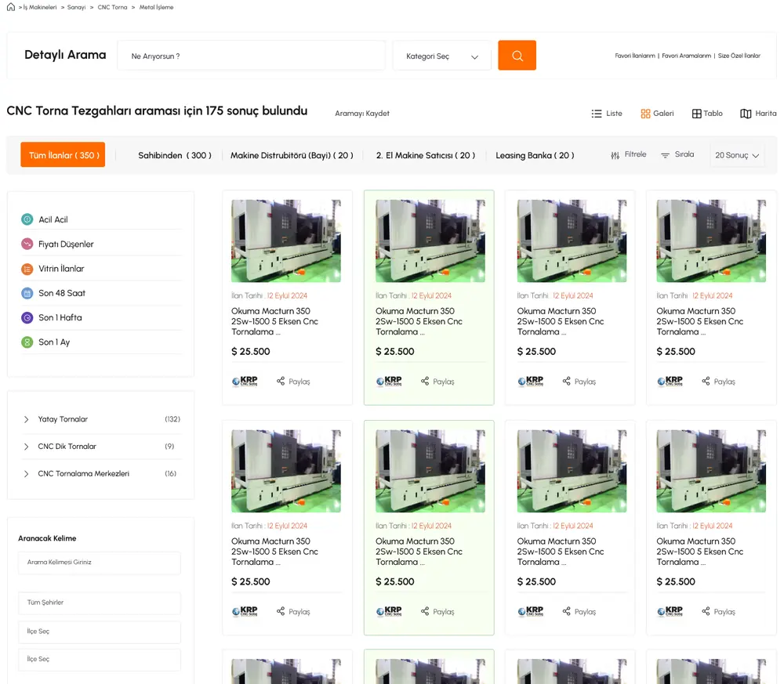Image resolution: width=784 pixels, height=684 pixels.
Task: Open Favori Aramalarım link
Action: (686, 56)
